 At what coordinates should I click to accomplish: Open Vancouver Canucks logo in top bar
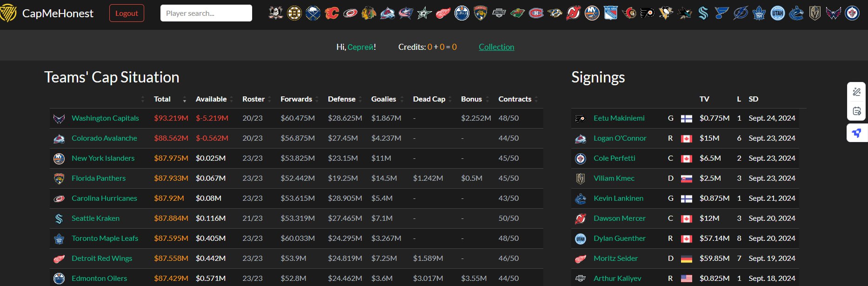(797, 13)
